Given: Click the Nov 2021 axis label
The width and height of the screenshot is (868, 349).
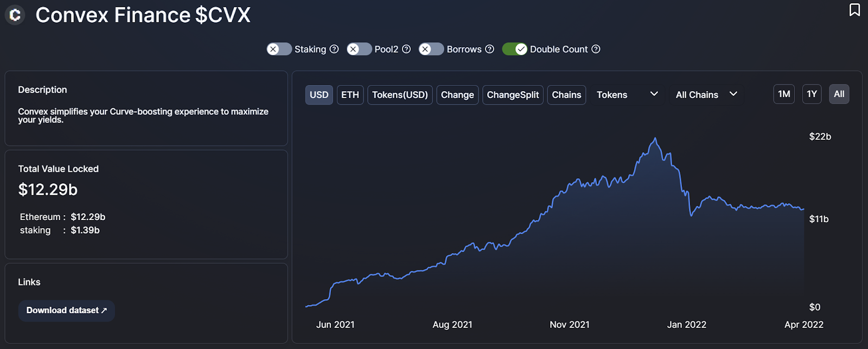Looking at the screenshot, I should pos(570,325).
